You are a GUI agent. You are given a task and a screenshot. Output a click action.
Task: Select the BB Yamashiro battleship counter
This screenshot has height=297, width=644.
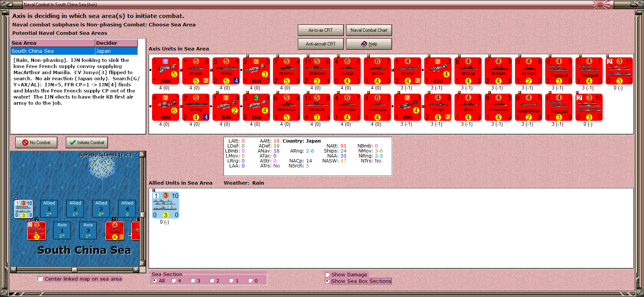point(499,107)
